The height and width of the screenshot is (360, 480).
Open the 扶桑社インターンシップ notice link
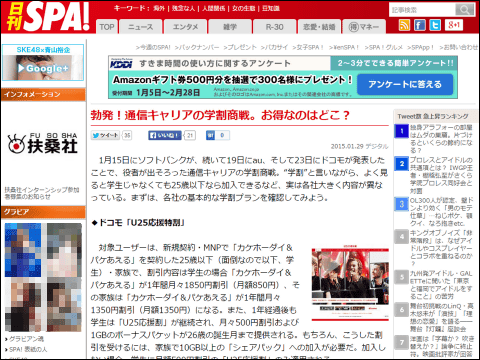[x=42, y=193]
